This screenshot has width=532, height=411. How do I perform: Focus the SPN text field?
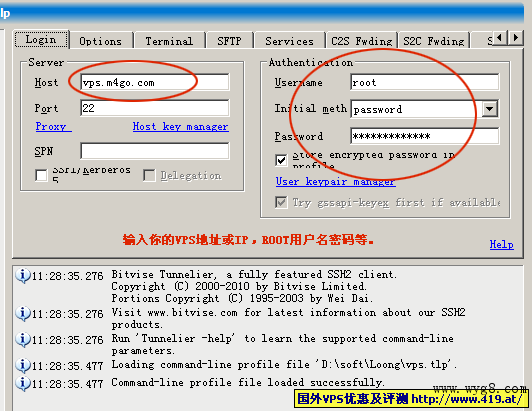pyautogui.click(x=155, y=151)
